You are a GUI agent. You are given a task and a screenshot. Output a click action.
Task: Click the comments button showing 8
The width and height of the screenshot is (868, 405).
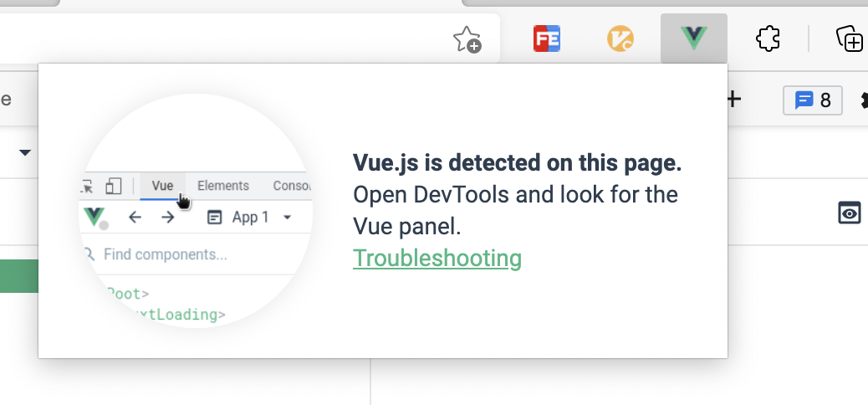pyautogui.click(x=813, y=100)
